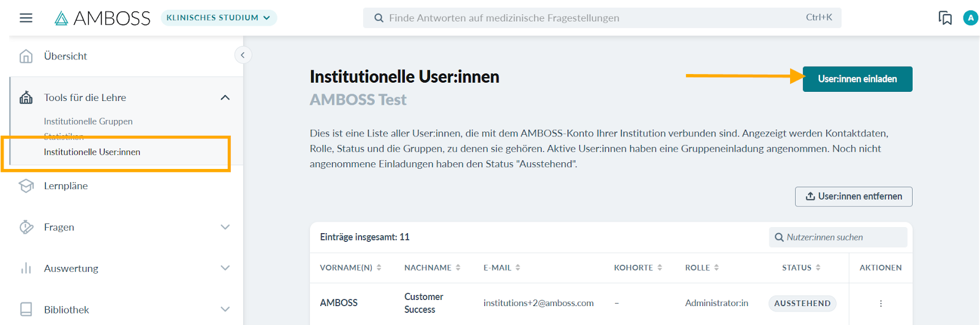
Task: Expand the Bibliothek section
Action: (225, 310)
